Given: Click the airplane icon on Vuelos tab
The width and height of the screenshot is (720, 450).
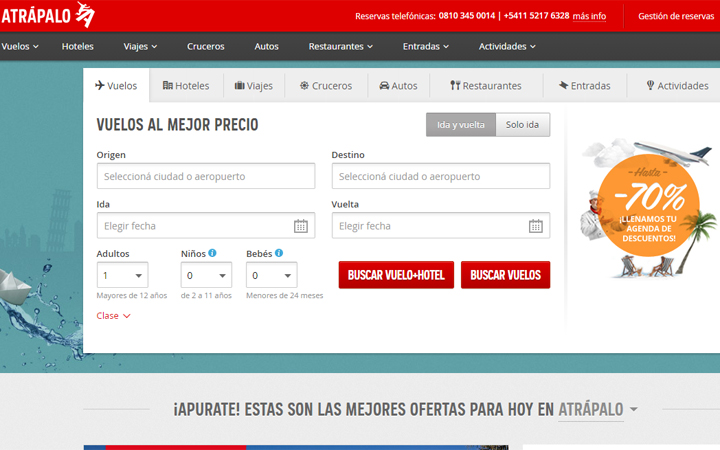Looking at the screenshot, I should [100, 85].
